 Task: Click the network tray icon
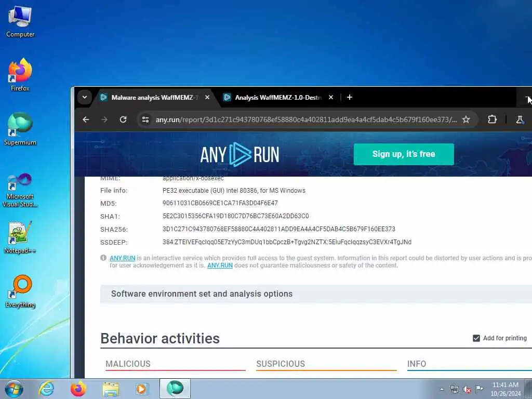(x=454, y=390)
